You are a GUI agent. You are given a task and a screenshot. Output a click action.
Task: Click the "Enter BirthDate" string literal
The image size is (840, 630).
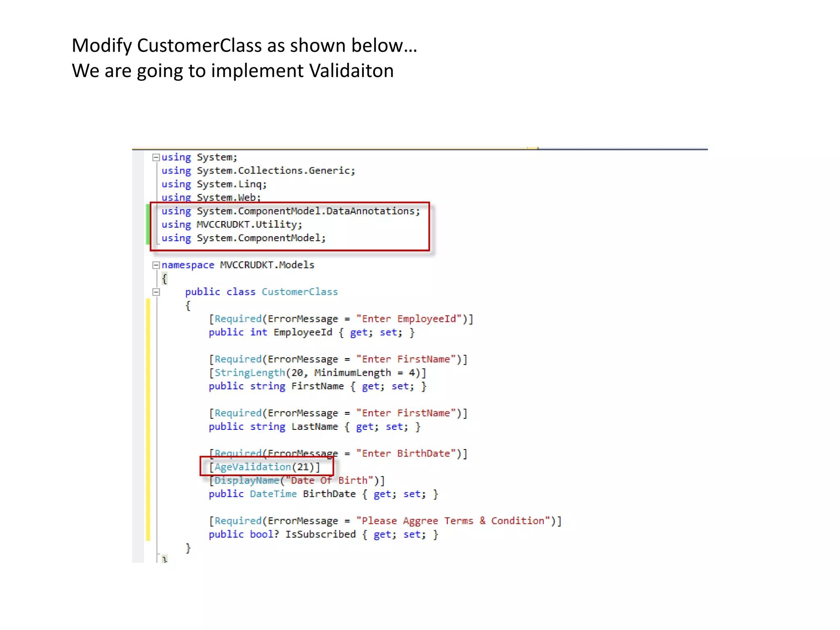coord(406,454)
